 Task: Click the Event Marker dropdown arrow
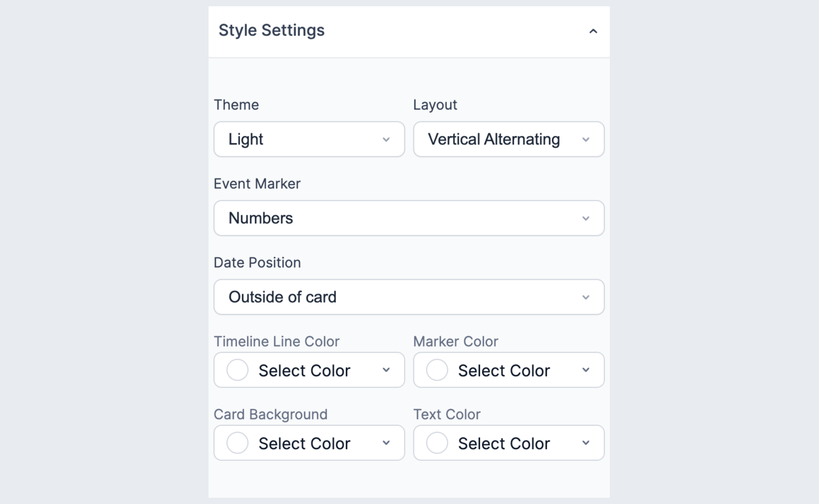click(x=586, y=218)
